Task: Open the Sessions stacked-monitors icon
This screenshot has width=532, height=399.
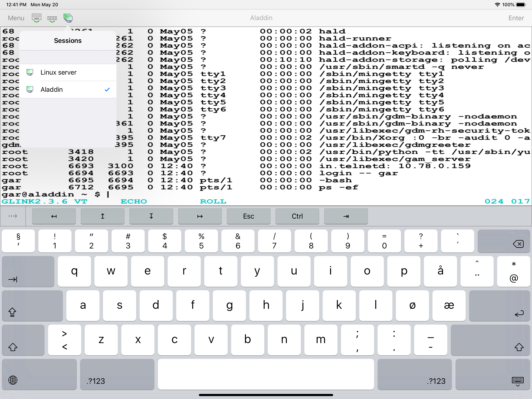Action: click(x=68, y=18)
